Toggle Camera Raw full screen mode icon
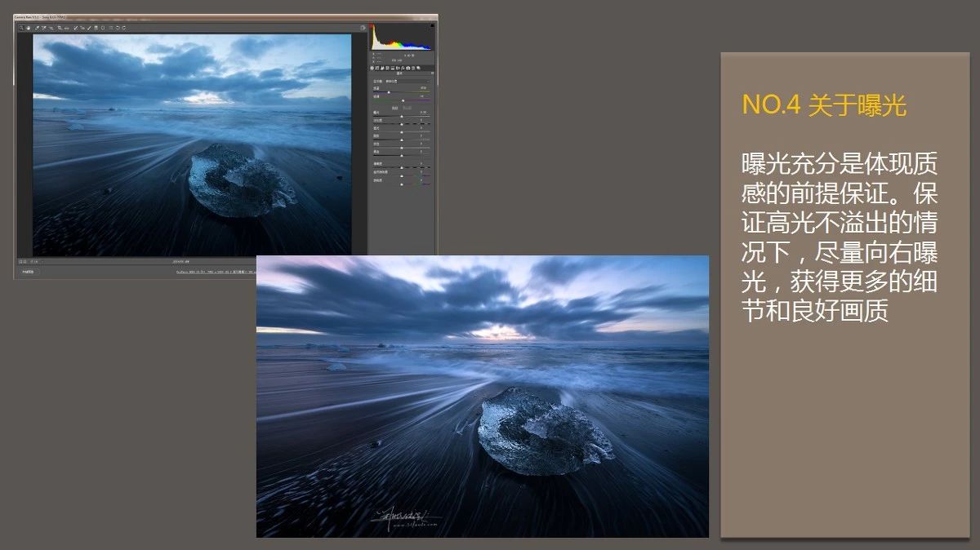 tap(363, 28)
